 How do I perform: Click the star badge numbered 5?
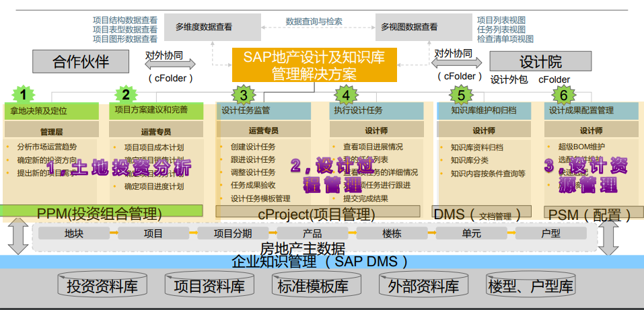(x=461, y=95)
